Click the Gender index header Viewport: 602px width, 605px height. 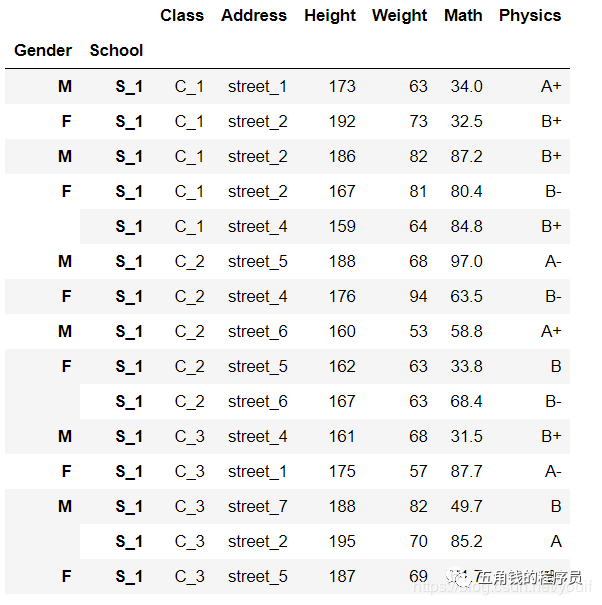(43, 51)
